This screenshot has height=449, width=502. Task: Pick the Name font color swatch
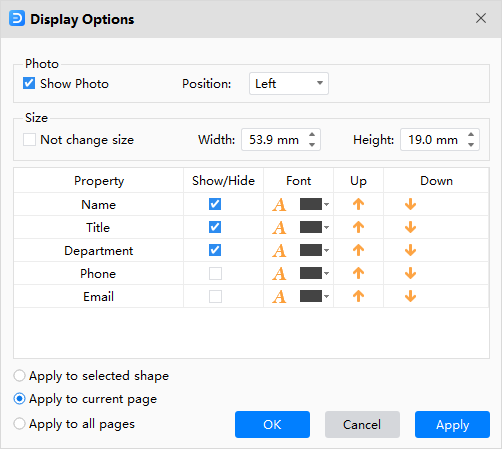coord(311,204)
